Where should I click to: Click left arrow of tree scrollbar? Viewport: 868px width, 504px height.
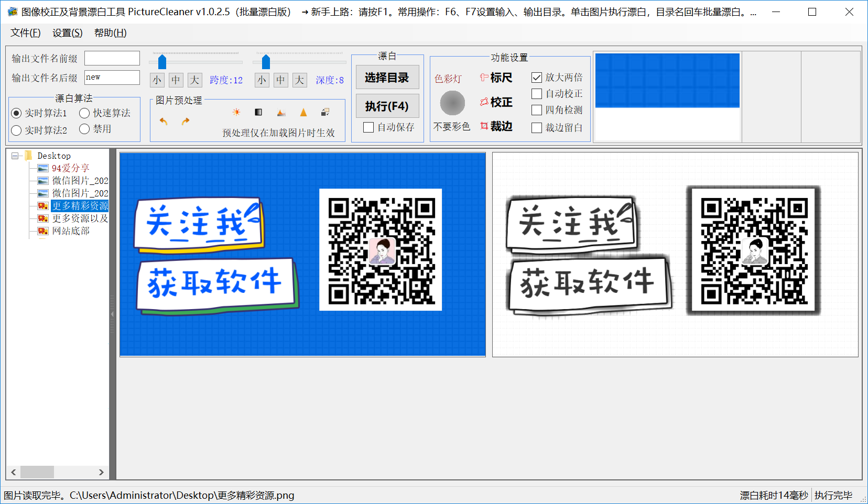[x=14, y=472]
